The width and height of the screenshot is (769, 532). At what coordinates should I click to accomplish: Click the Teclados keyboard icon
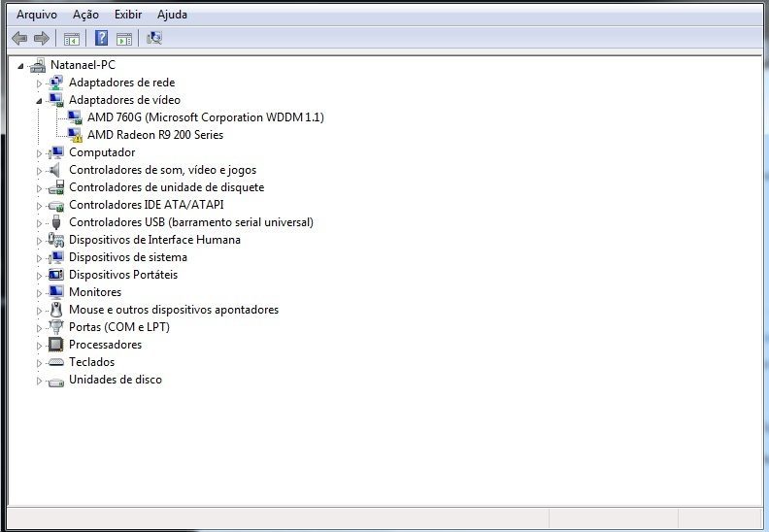tap(56, 362)
